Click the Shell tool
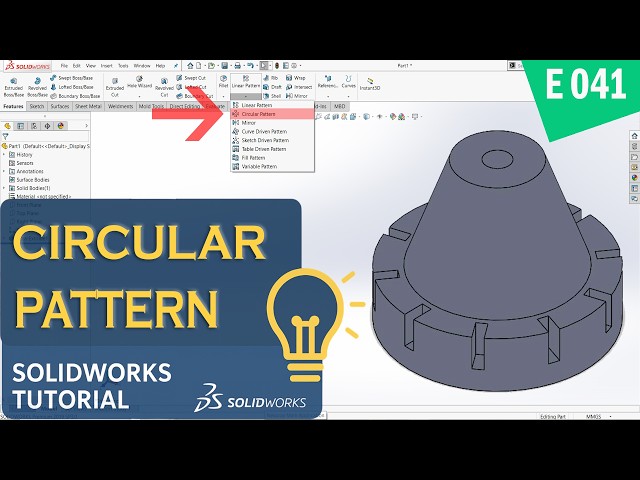 [272, 96]
